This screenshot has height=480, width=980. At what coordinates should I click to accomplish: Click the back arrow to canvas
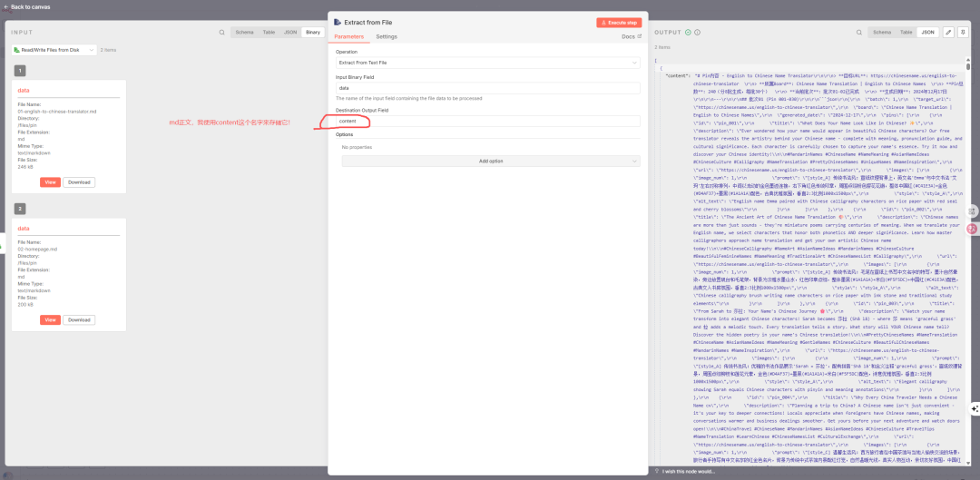click(x=5, y=6)
